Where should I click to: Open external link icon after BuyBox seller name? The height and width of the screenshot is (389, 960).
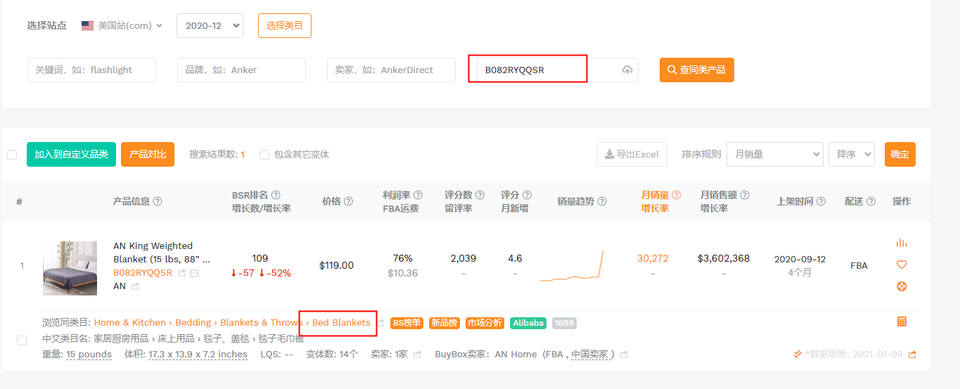[x=624, y=355]
